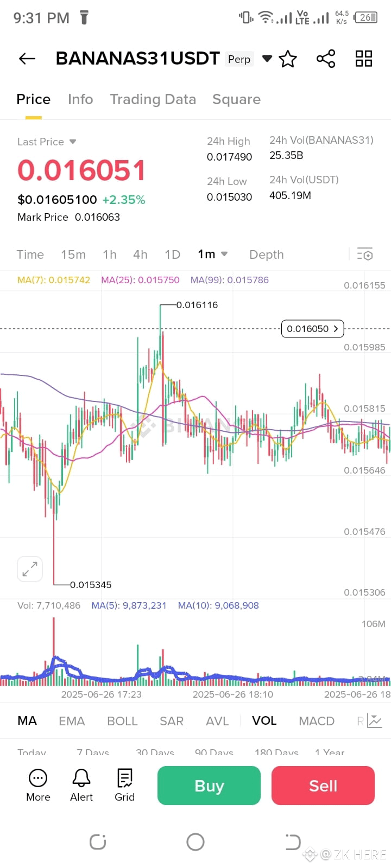
Task: Tap the vibrate mode icon in status bar
Action: pyautogui.click(x=246, y=17)
